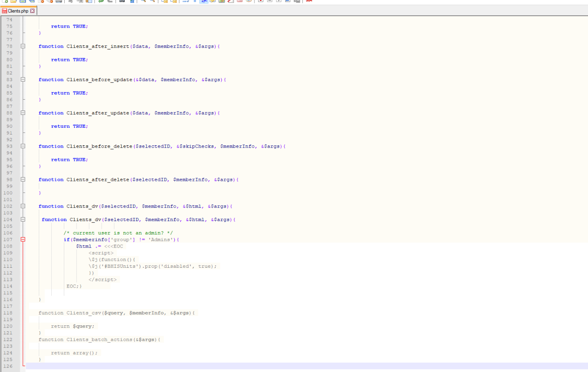Select line 118 via its line number
The height and width of the screenshot is (372, 588).
tap(8, 313)
